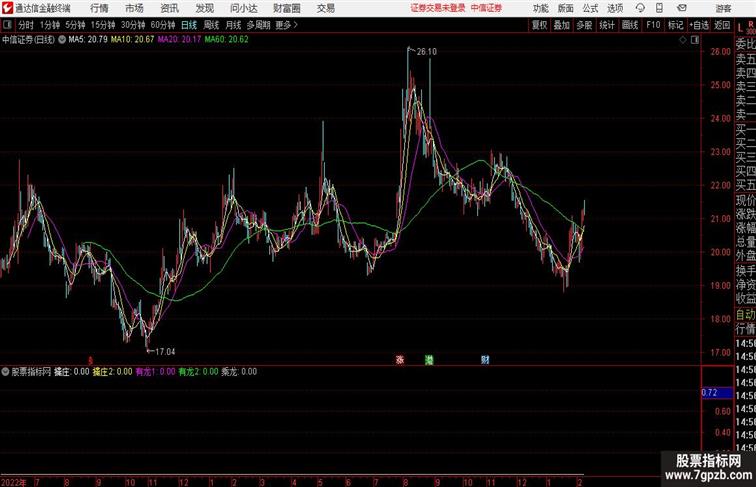Click the 返回 back button
This screenshot has width=756, height=487.
pos(722,25)
